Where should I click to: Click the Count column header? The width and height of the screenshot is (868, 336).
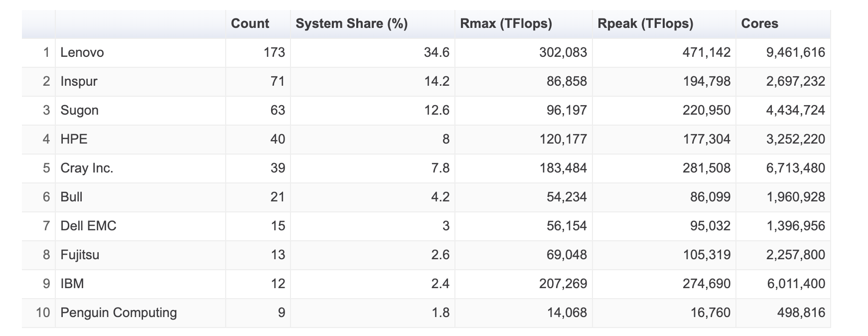[250, 23]
